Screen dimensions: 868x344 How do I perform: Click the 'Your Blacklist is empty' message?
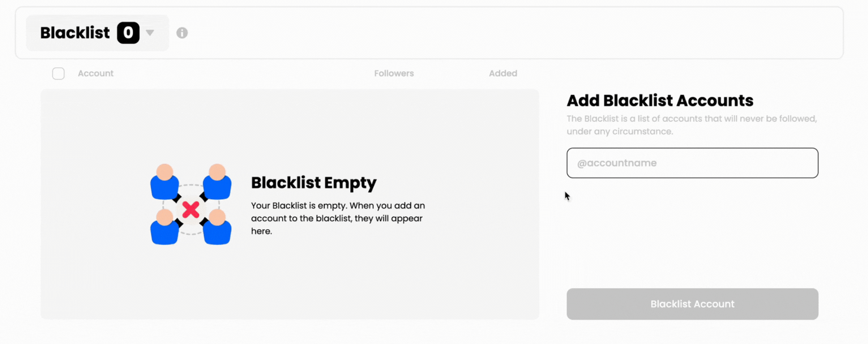pyautogui.click(x=338, y=218)
